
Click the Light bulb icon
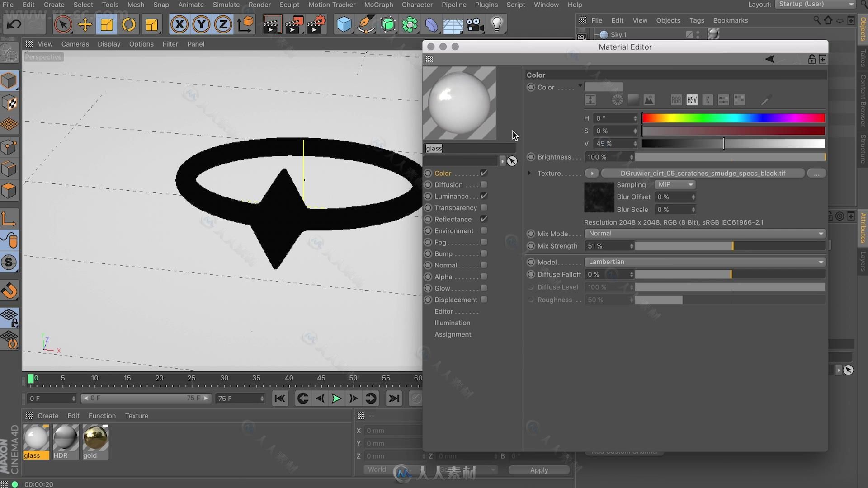pyautogui.click(x=497, y=24)
